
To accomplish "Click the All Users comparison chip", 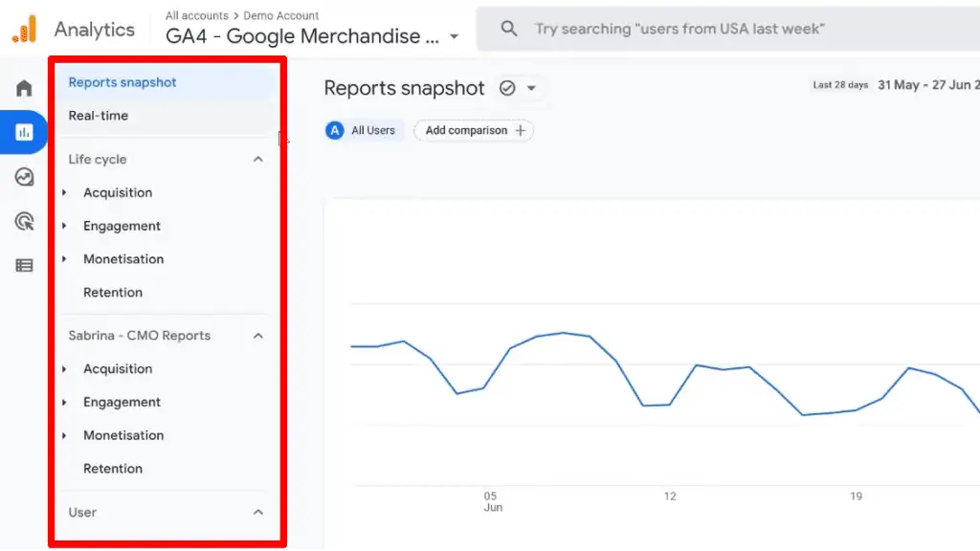I will [x=361, y=130].
